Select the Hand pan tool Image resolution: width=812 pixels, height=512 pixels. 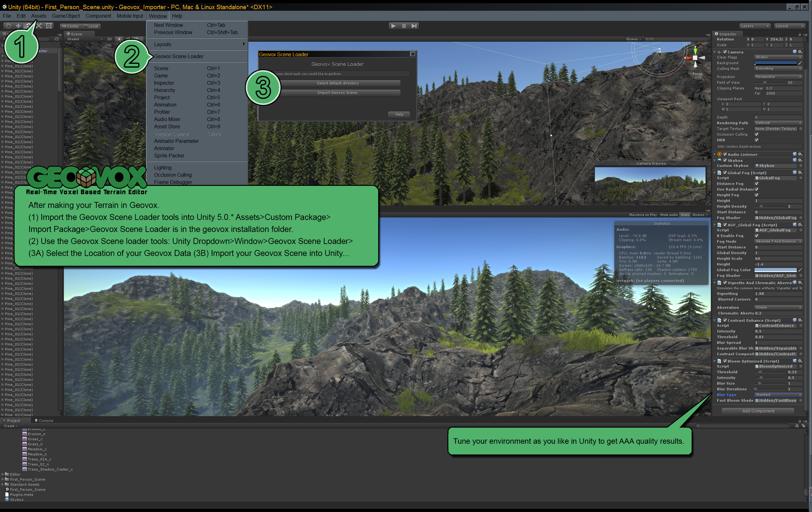click(x=8, y=26)
